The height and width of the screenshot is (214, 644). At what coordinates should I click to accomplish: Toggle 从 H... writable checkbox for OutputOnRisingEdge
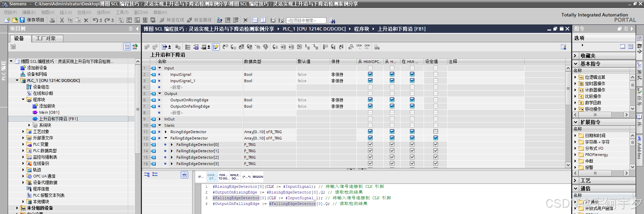point(392,100)
